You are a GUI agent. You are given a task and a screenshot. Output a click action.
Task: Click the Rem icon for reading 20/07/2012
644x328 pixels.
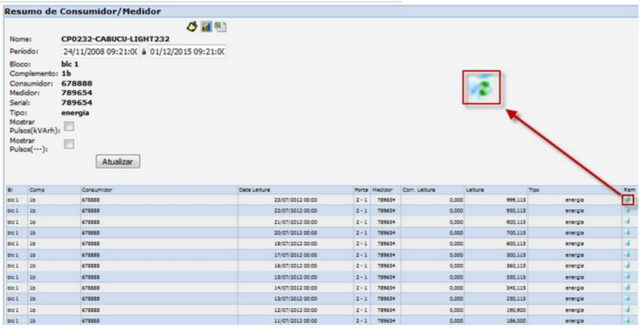point(628,232)
